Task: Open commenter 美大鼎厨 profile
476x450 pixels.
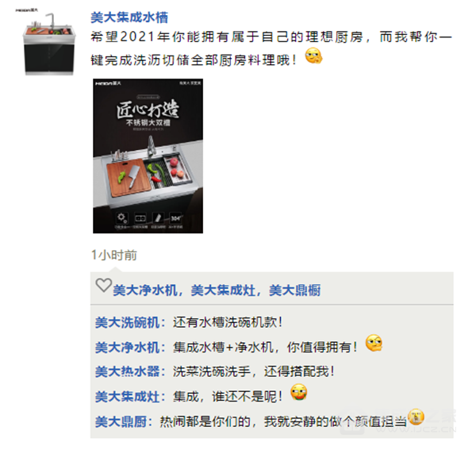Action: coord(121,421)
